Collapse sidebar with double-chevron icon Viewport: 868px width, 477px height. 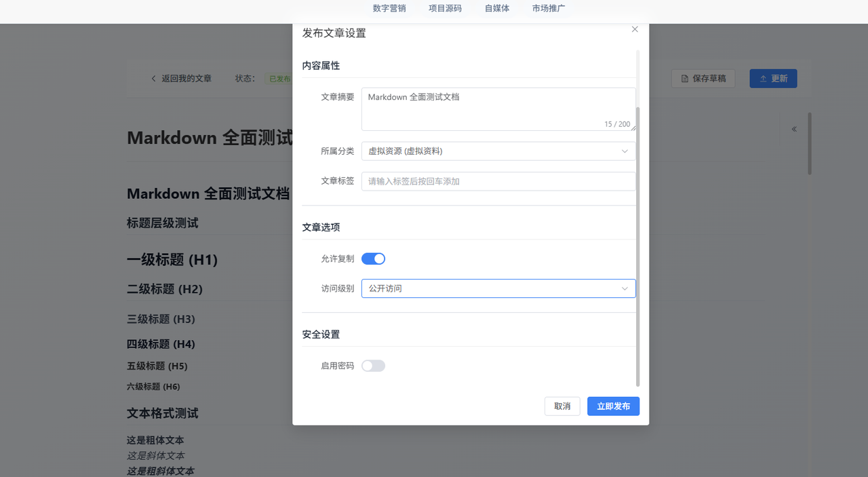[794, 129]
